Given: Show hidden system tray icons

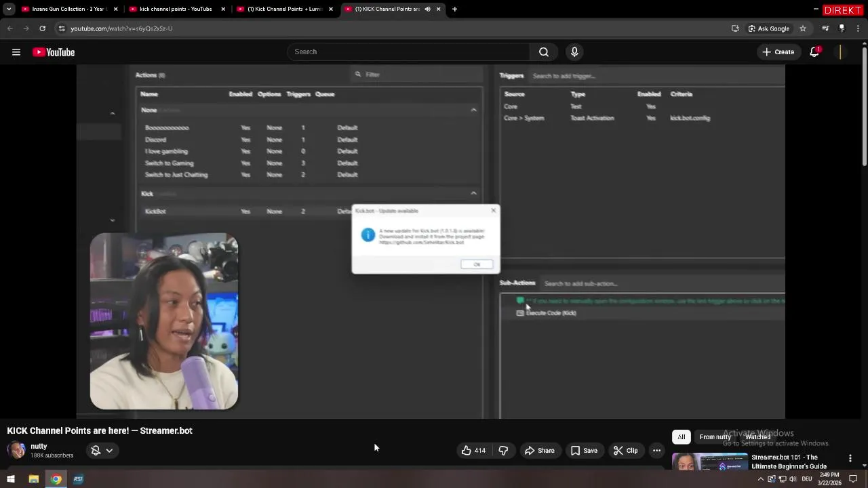Looking at the screenshot, I should pos(760,479).
